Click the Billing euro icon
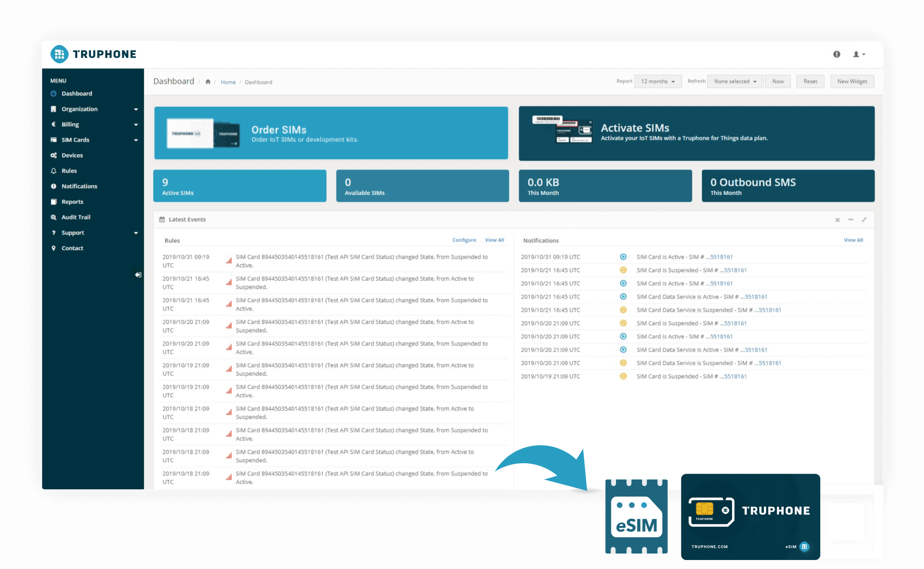 tap(54, 124)
